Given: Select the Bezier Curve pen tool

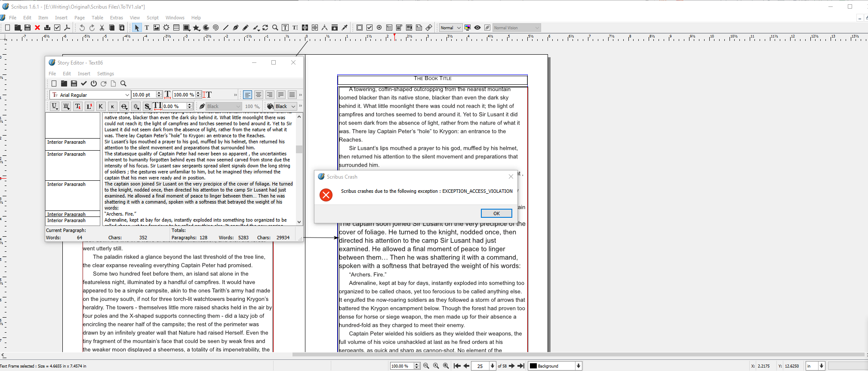Looking at the screenshot, I should [236, 28].
